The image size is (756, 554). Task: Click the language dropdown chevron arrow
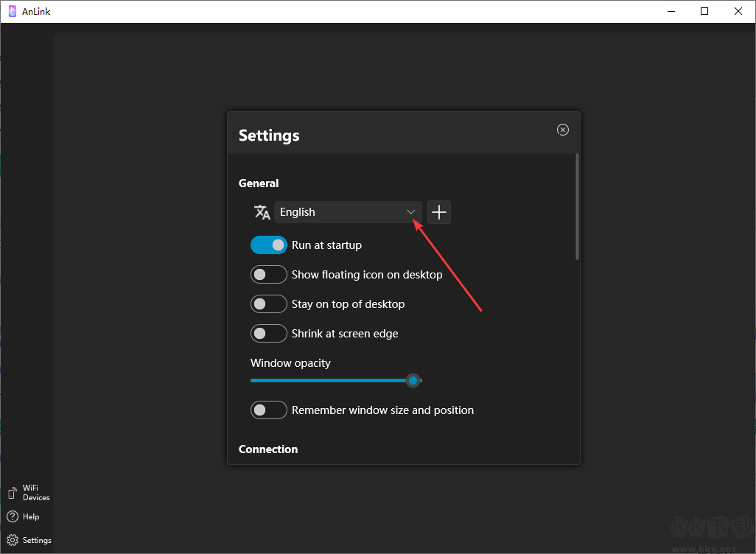tap(411, 212)
